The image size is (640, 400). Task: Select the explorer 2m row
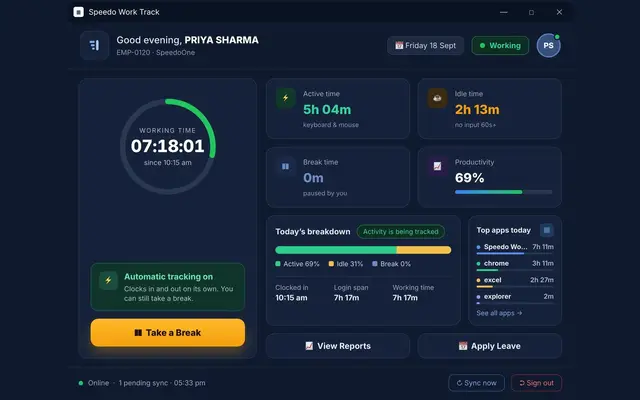pyautogui.click(x=515, y=298)
